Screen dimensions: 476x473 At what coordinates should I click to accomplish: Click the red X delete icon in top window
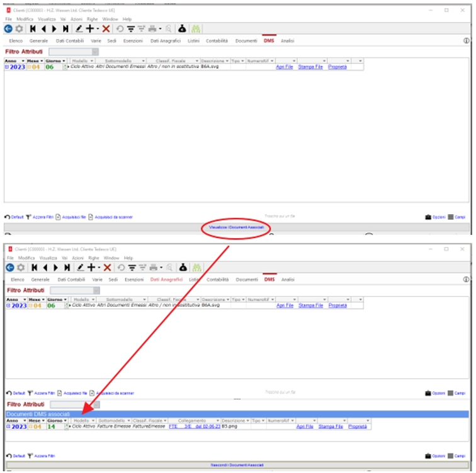[x=106, y=29]
